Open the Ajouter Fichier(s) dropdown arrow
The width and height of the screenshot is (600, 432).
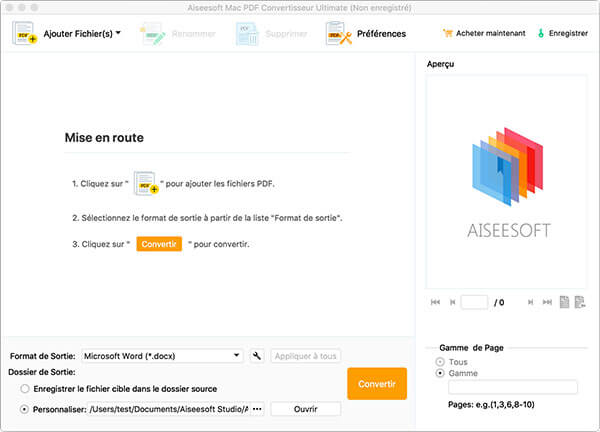[x=118, y=33]
